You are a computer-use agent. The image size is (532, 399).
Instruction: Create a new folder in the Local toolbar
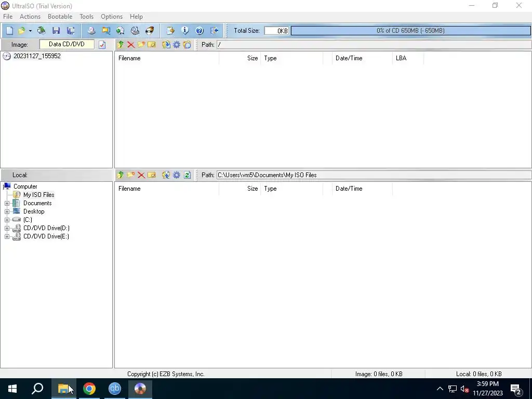coord(131,175)
